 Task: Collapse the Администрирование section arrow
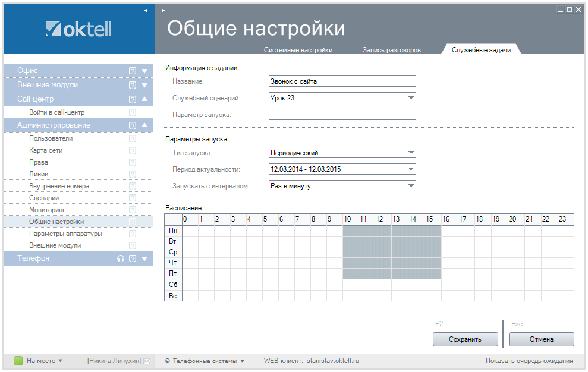pyautogui.click(x=144, y=125)
